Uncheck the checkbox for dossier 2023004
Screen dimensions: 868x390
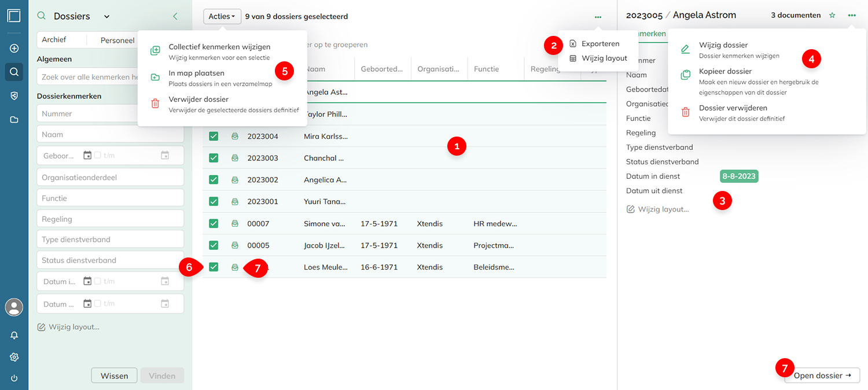(214, 137)
